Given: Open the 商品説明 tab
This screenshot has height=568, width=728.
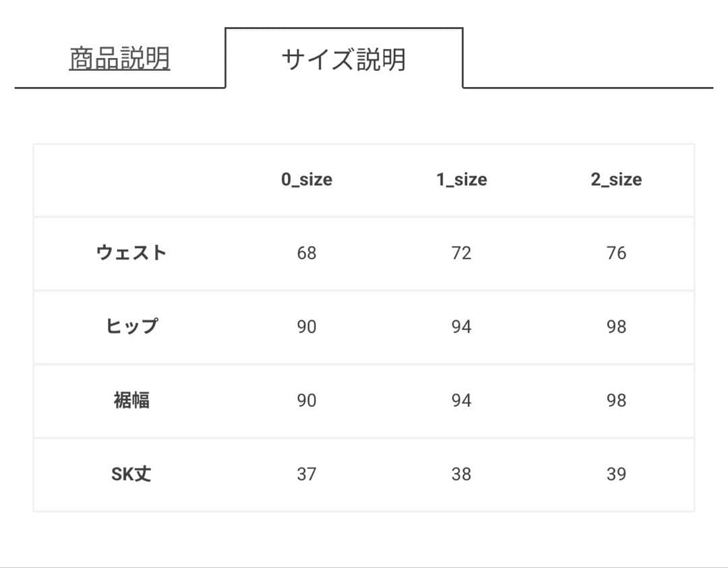Looking at the screenshot, I should [119, 59].
